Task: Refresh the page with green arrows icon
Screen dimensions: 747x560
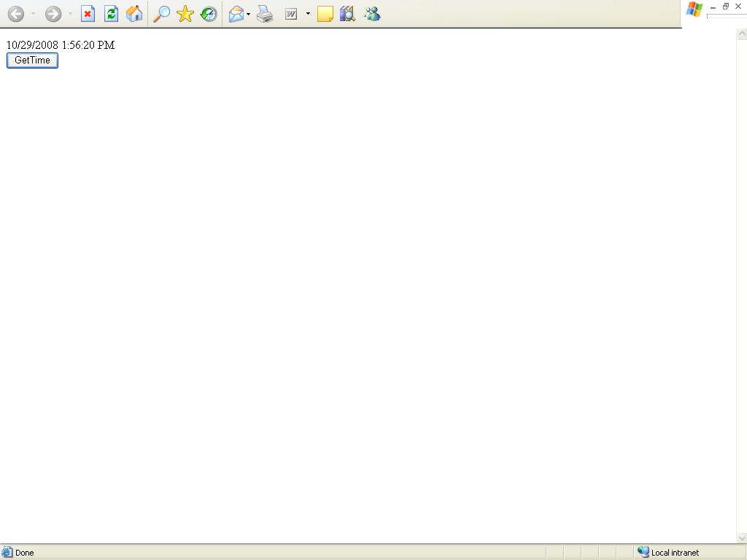Action: point(111,14)
